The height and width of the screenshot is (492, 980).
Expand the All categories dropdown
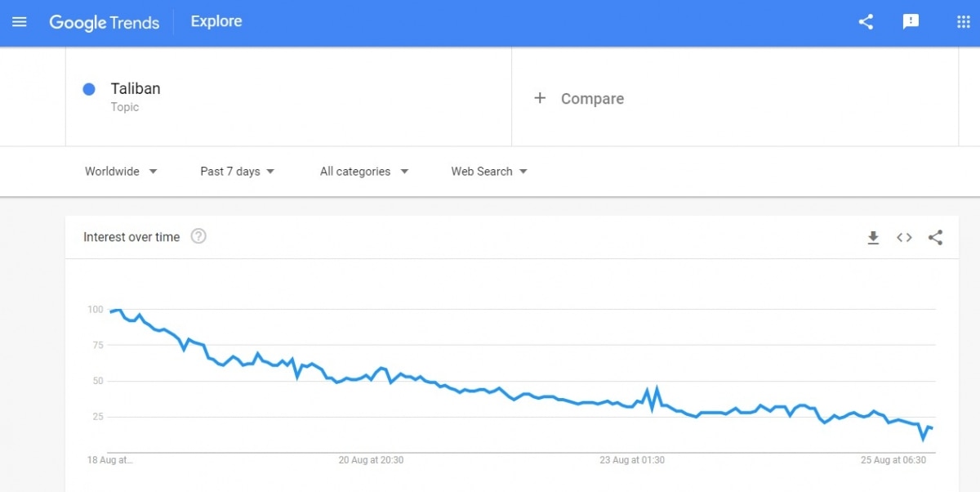click(363, 172)
